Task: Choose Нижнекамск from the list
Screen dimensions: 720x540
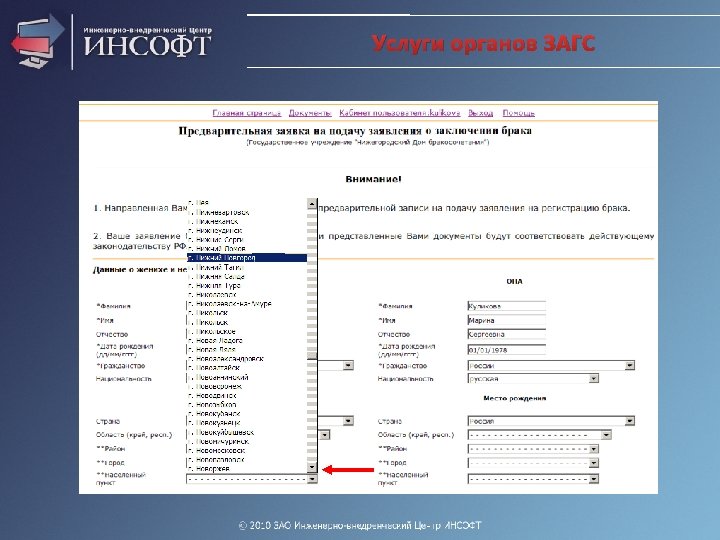Action: 247,221
